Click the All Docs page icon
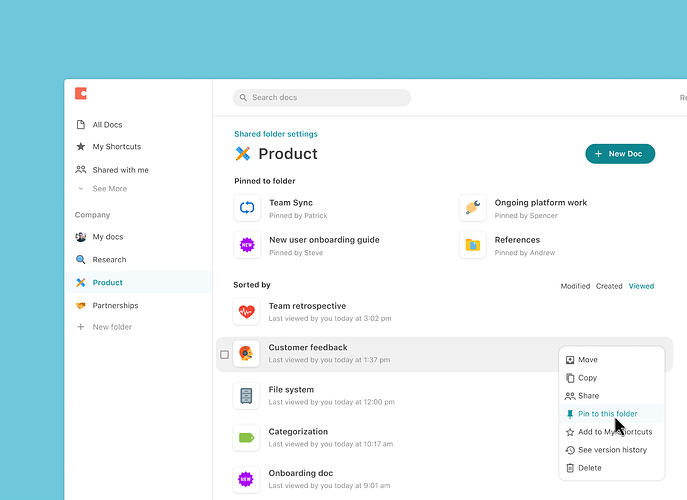 pyautogui.click(x=81, y=125)
